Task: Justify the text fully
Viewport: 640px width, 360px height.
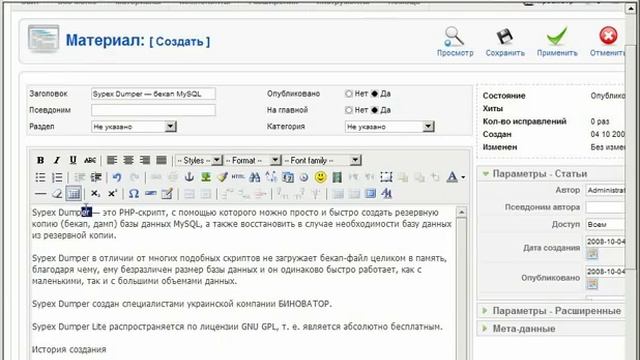Action: pos(162,160)
